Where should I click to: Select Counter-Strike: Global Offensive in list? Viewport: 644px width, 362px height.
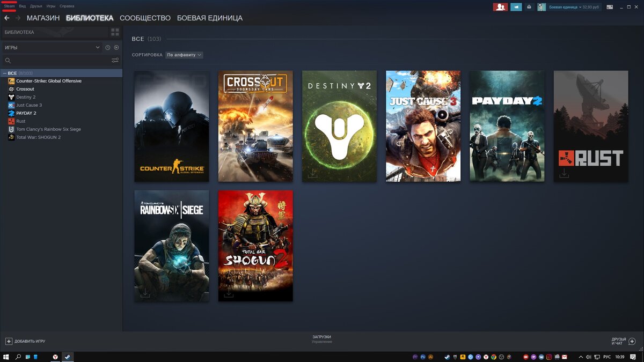[49, 81]
